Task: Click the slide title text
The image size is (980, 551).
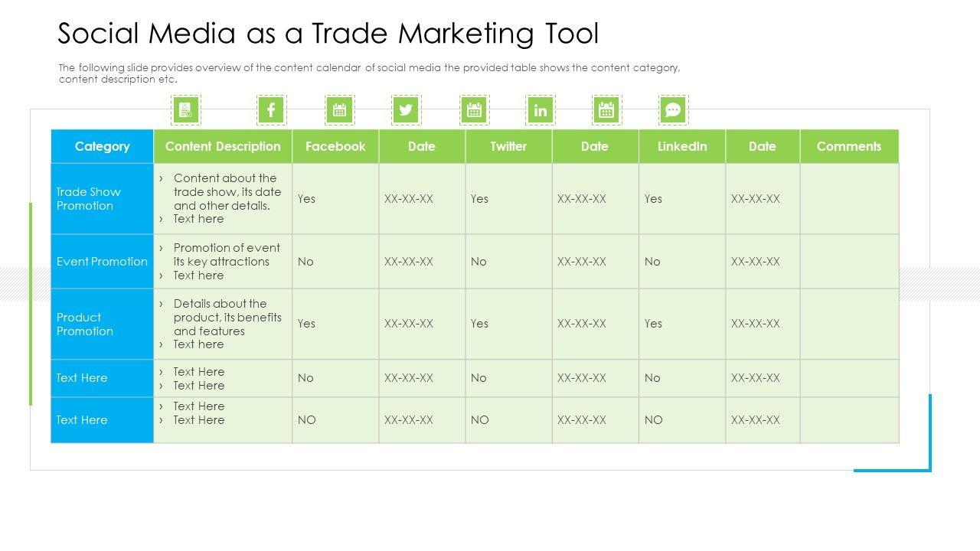Action: tap(328, 34)
